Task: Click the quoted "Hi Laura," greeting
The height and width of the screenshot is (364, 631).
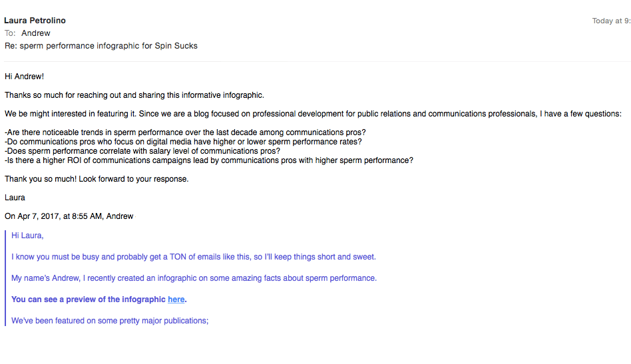Action: 27,236
